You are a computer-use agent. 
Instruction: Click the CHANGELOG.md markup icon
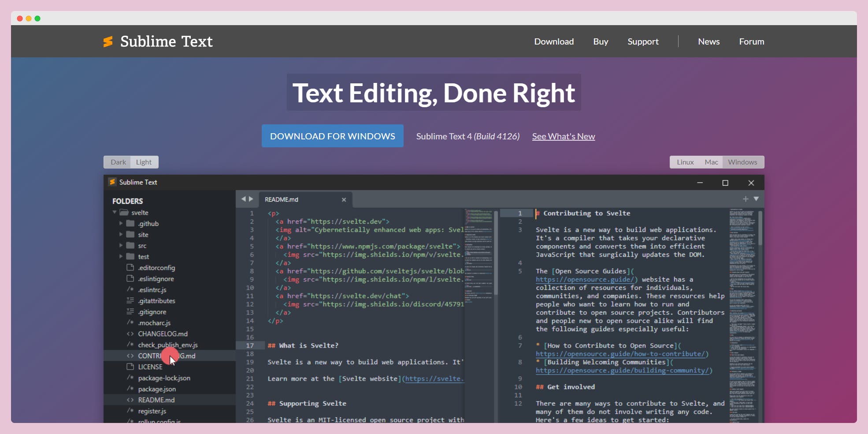point(130,333)
